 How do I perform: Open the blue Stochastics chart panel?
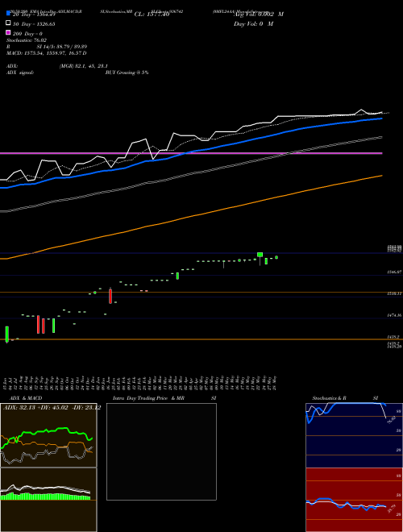(354, 435)
